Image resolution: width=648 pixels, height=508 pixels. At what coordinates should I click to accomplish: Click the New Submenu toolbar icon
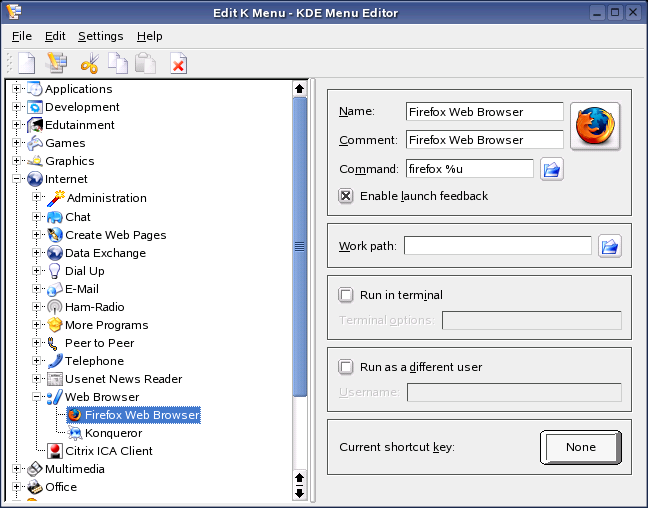coord(57,63)
